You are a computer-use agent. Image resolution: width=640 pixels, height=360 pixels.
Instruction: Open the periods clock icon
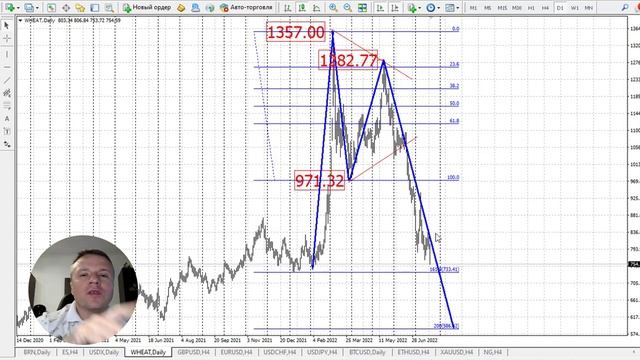click(x=431, y=7)
